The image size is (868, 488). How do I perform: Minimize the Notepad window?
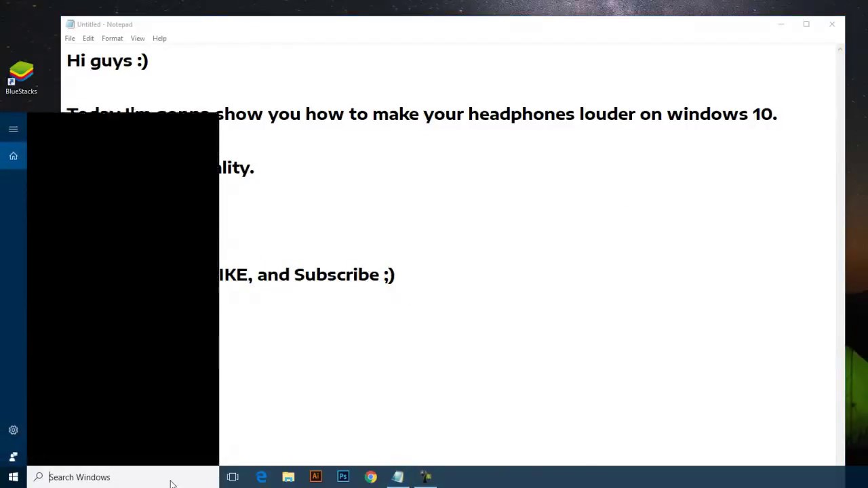pos(781,24)
